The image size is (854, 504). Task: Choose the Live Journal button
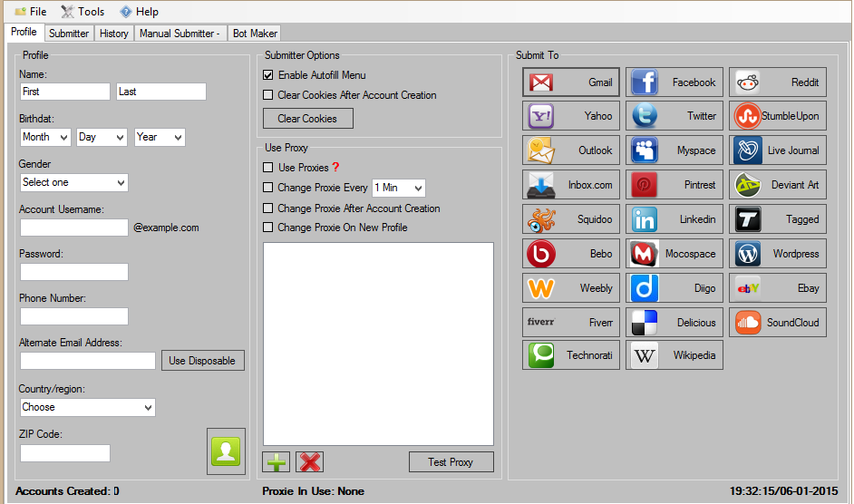point(778,150)
